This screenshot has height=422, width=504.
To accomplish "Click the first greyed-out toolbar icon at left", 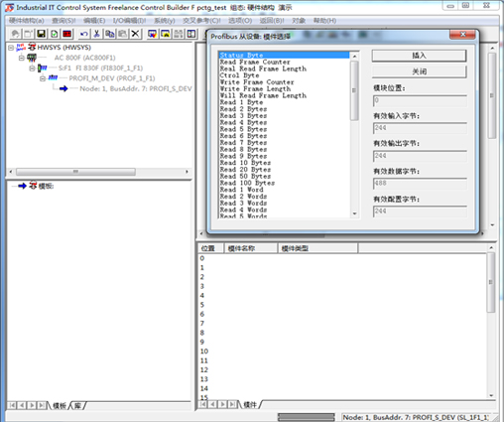I will [15, 34].
